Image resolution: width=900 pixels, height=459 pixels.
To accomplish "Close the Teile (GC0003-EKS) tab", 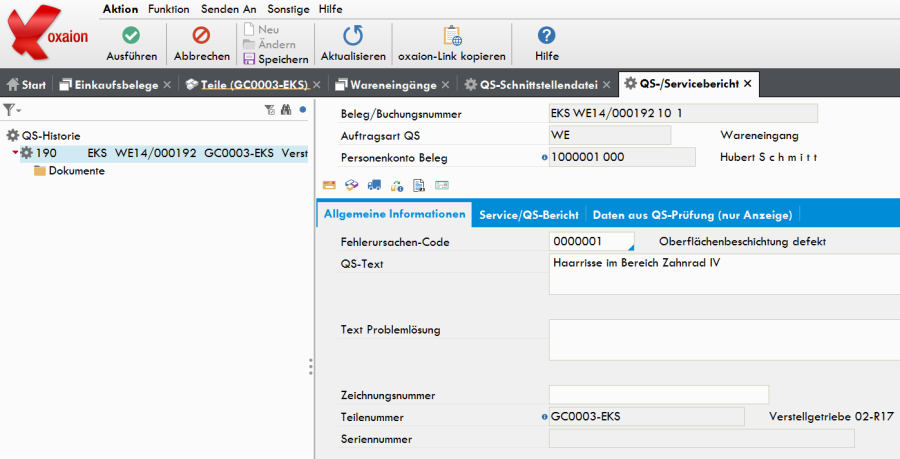I will pyautogui.click(x=317, y=85).
